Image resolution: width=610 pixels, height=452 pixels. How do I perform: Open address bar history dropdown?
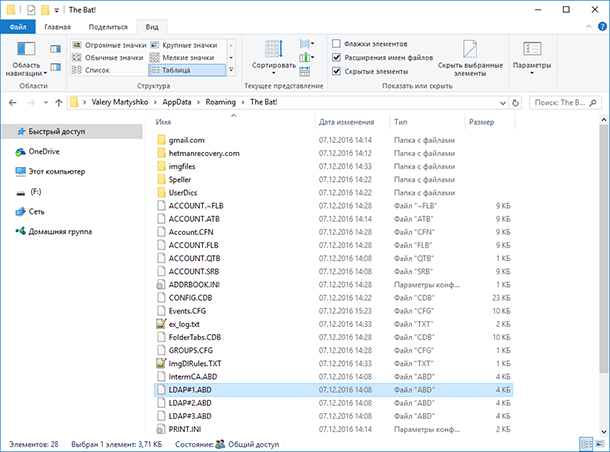(x=503, y=103)
